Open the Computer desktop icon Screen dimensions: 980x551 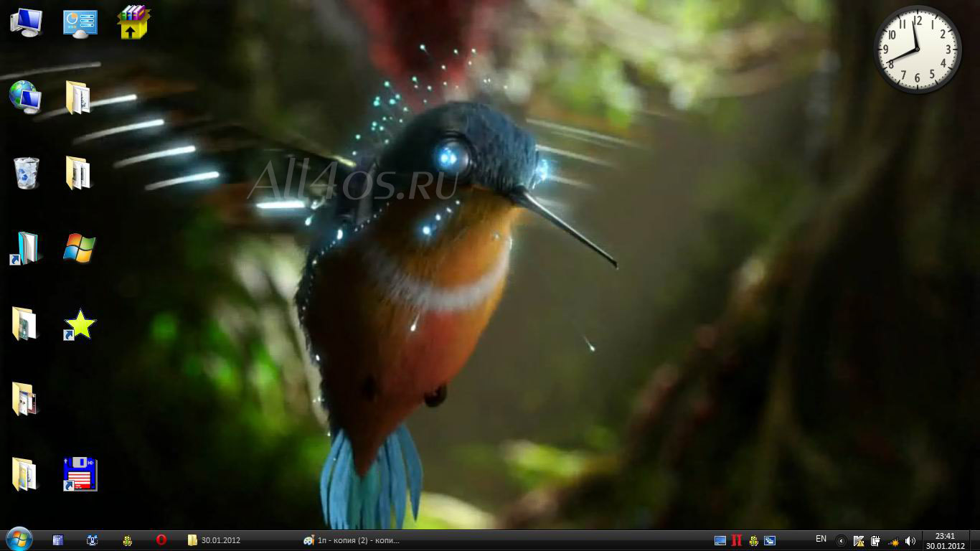click(27, 22)
